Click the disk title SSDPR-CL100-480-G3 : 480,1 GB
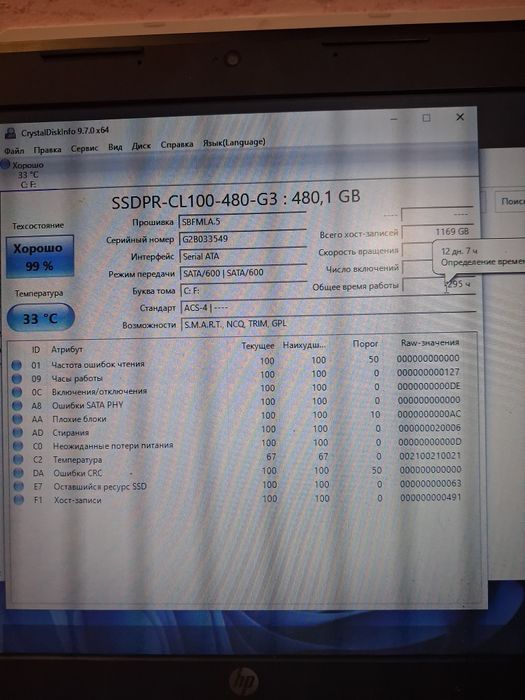Screen dimensions: 525x700 click(x=236, y=199)
